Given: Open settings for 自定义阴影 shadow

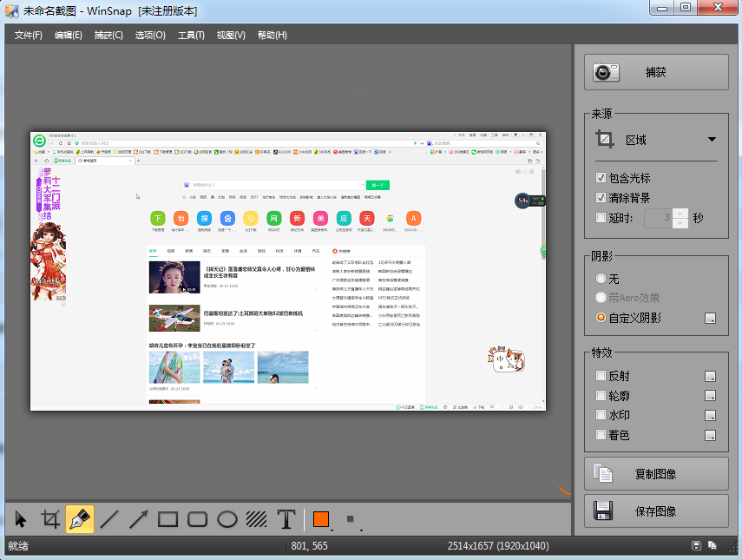Looking at the screenshot, I should point(711,319).
